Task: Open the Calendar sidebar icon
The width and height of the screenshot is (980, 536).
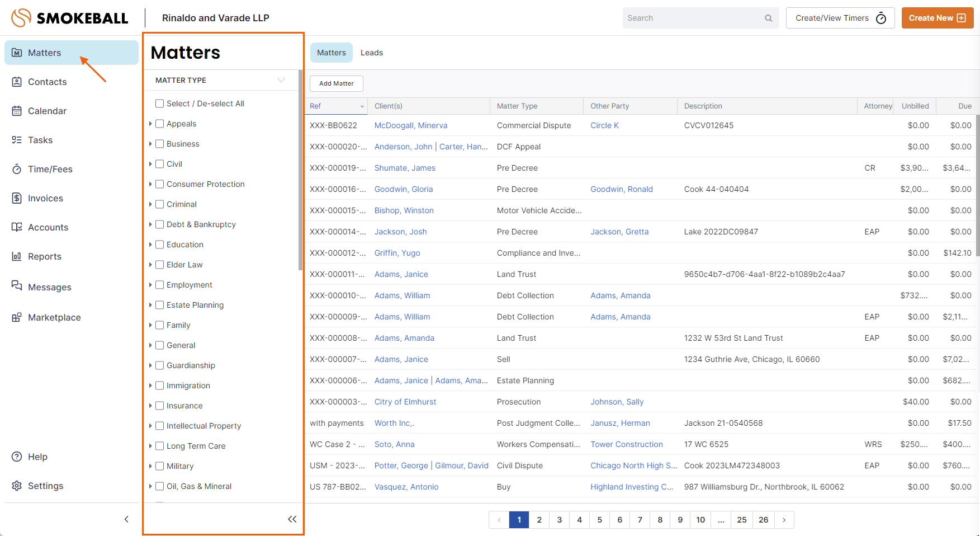Action: pos(17,111)
